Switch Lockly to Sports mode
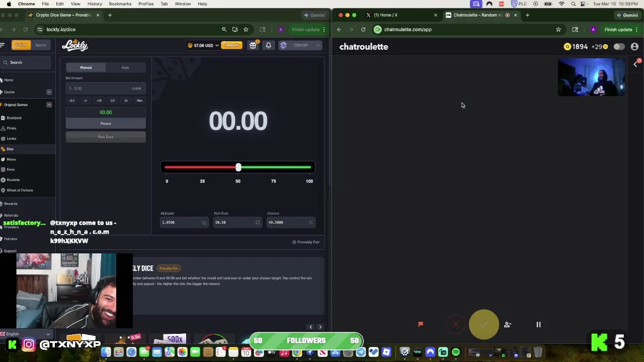The height and width of the screenshot is (362, 644). [x=40, y=45]
